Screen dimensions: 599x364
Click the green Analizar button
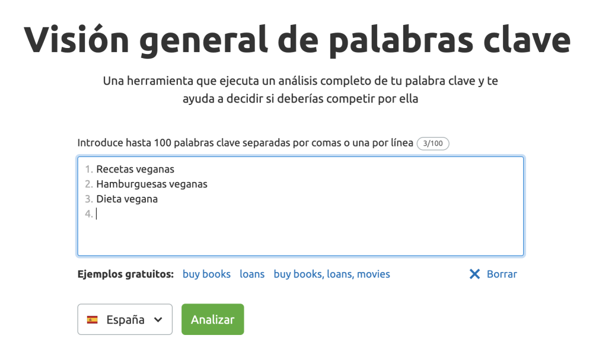(x=212, y=320)
